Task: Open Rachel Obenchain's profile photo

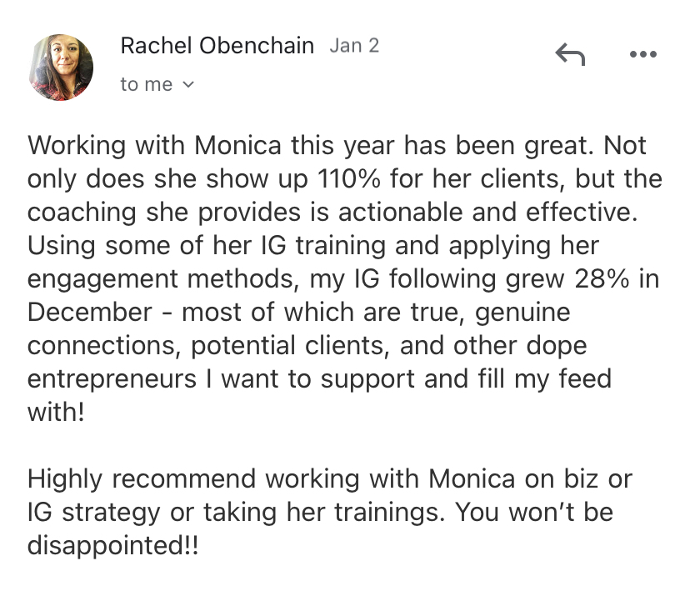Action: coord(61,68)
